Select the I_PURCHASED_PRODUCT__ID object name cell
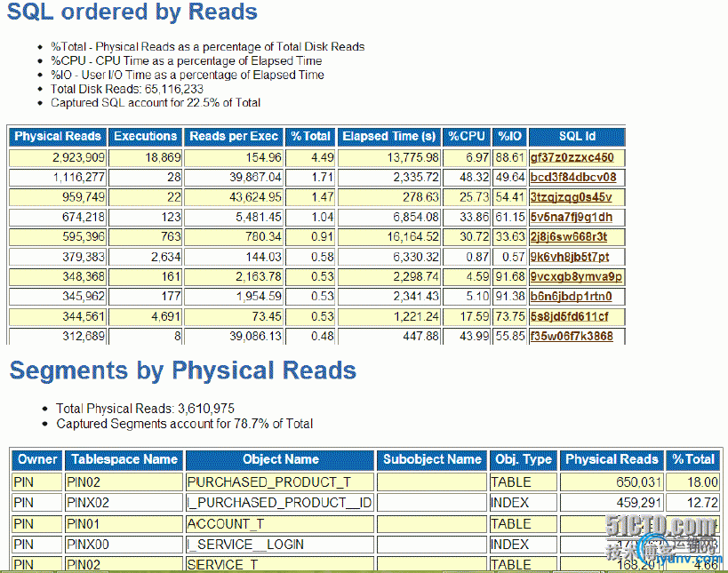728x573 pixels. (x=280, y=503)
